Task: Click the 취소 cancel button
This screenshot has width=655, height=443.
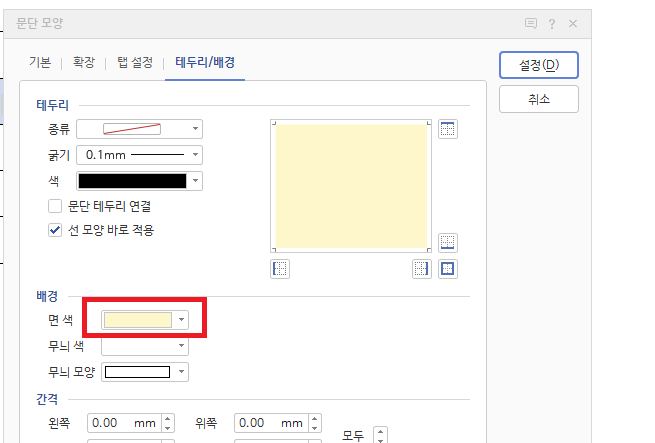Action: point(538,98)
